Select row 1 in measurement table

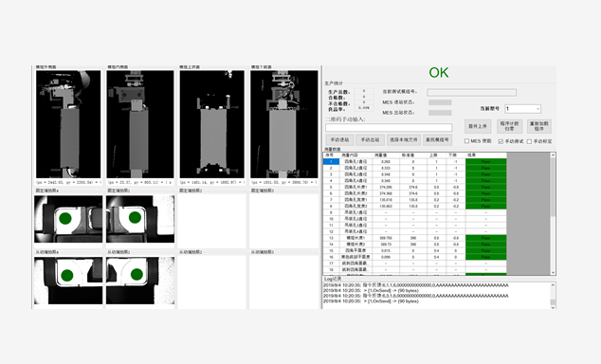pyautogui.click(x=414, y=162)
